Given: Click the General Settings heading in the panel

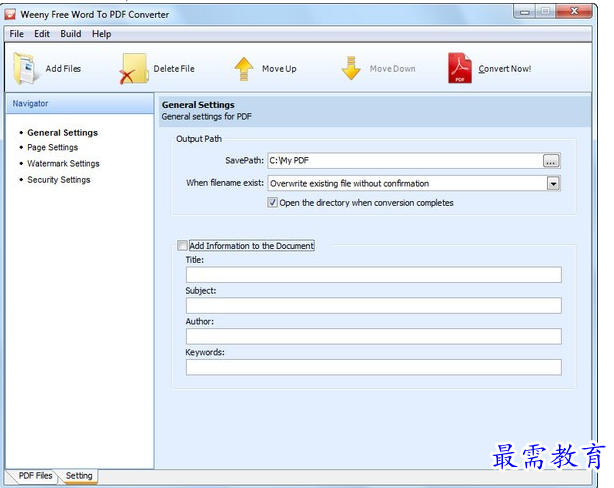Looking at the screenshot, I should pyautogui.click(x=198, y=105).
